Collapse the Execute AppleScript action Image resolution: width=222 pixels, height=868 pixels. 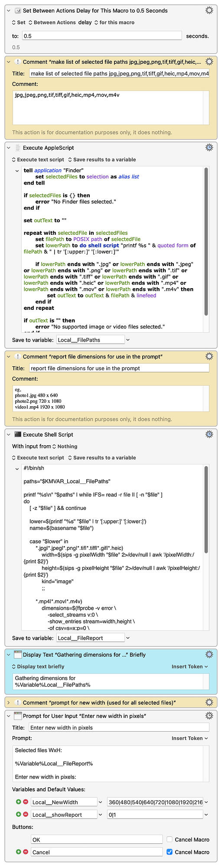coord(9,148)
